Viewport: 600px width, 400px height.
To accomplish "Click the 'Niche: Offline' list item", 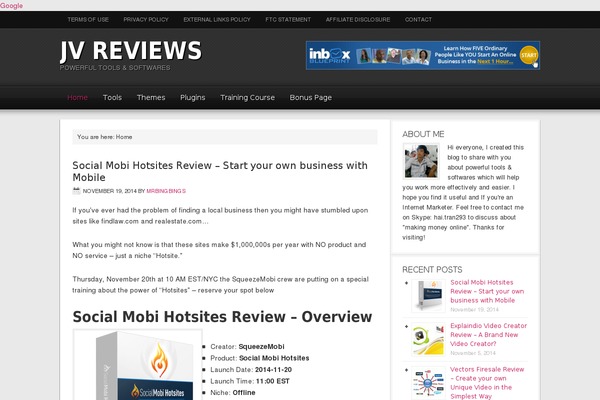I will pyautogui.click(x=233, y=393).
